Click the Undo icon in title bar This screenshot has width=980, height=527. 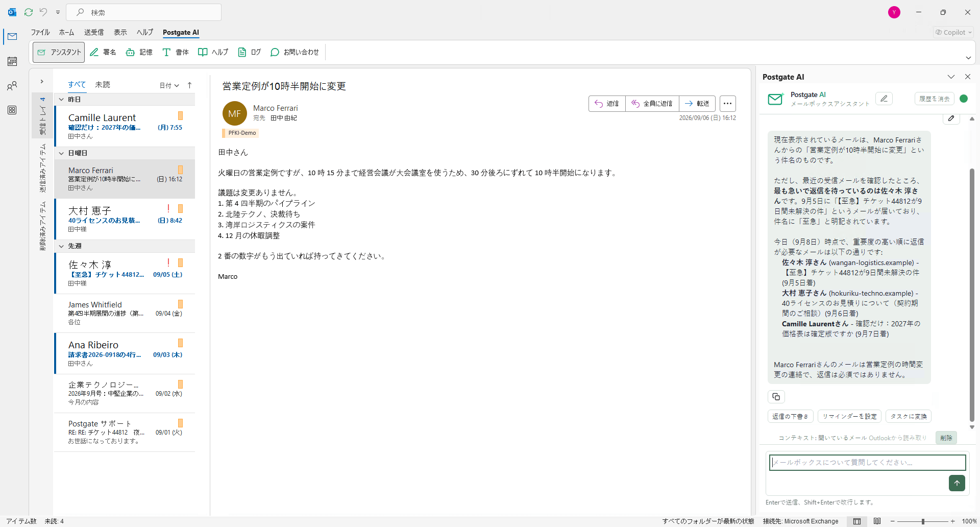43,12
